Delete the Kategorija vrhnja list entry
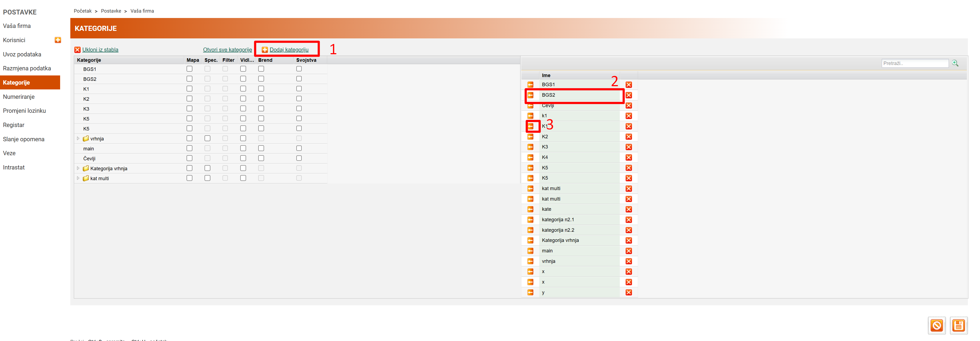 coord(628,241)
